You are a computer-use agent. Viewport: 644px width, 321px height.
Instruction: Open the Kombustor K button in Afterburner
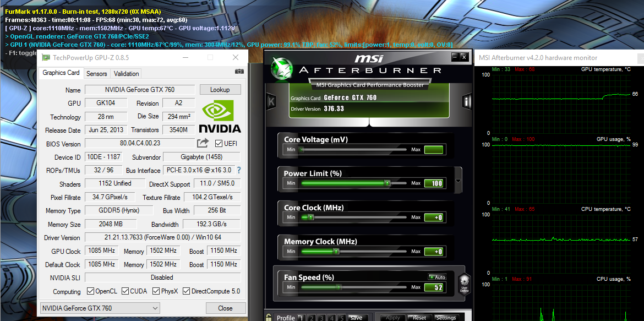[x=271, y=101]
